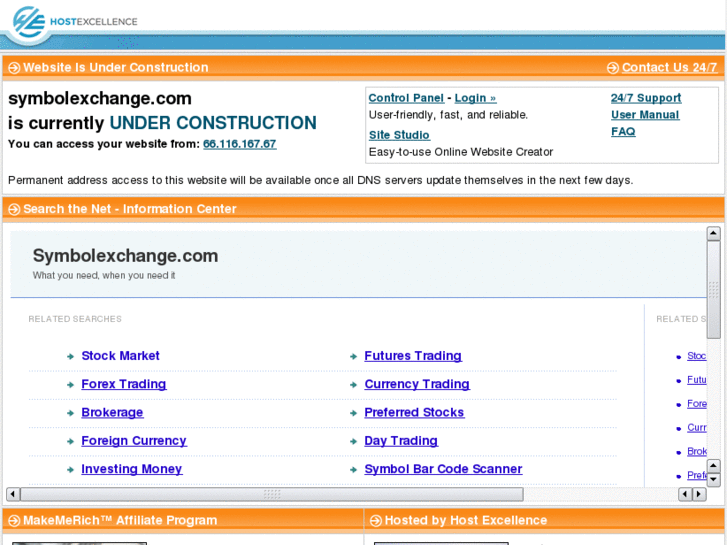Click the Host Excellence logo
The height and width of the screenshot is (545, 727).
pyautogui.click(x=75, y=22)
